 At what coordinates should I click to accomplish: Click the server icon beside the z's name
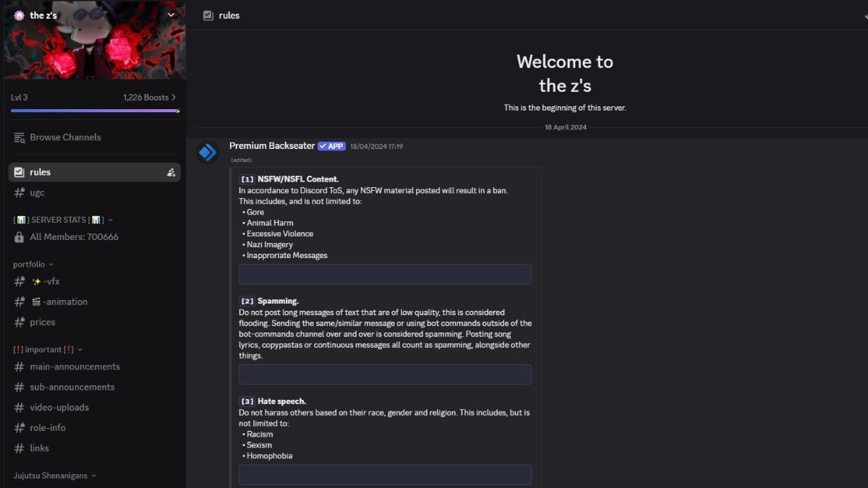(19, 15)
